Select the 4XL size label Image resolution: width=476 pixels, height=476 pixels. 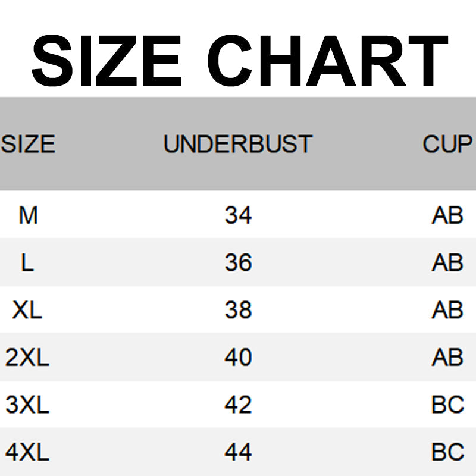(27, 453)
